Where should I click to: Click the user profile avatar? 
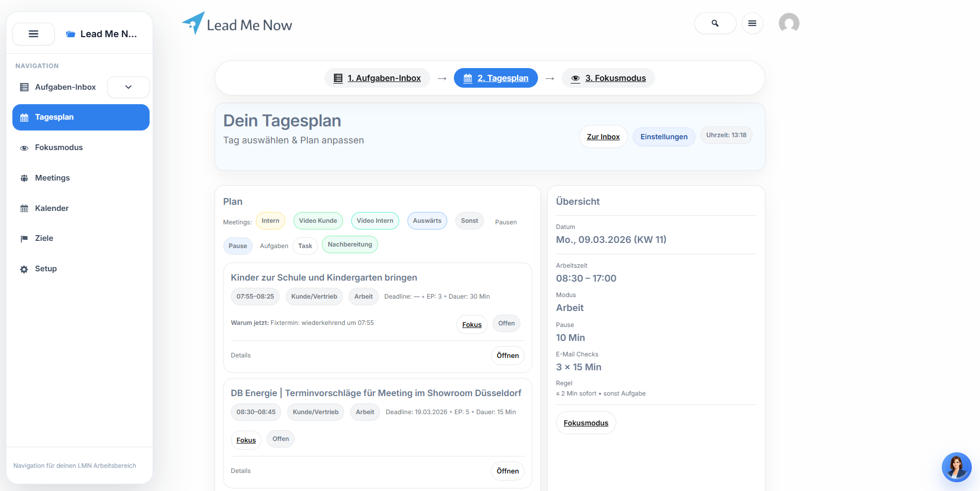tap(789, 23)
